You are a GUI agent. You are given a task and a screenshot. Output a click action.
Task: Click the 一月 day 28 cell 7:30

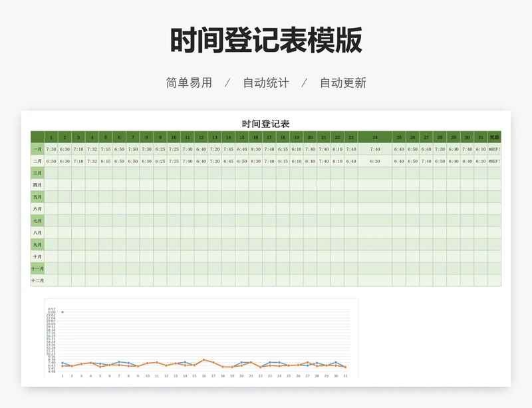(x=440, y=149)
